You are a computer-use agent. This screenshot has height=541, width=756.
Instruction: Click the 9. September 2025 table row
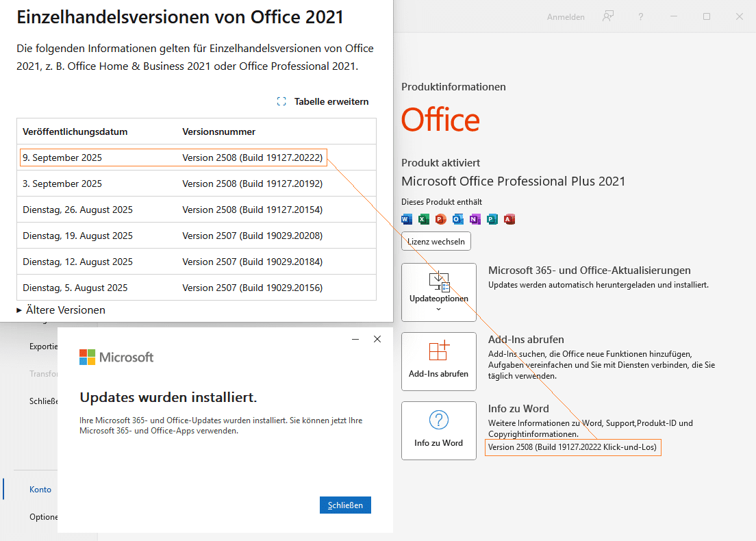[x=171, y=158]
